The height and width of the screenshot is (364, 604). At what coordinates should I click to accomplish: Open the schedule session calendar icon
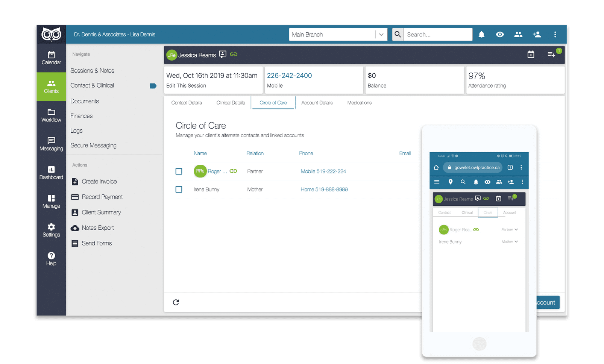[x=531, y=54]
